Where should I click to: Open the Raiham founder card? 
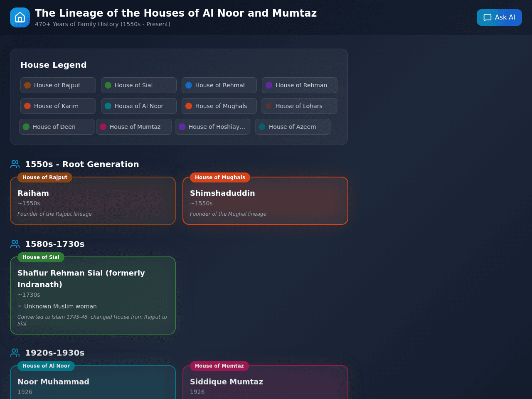coord(93,201)
